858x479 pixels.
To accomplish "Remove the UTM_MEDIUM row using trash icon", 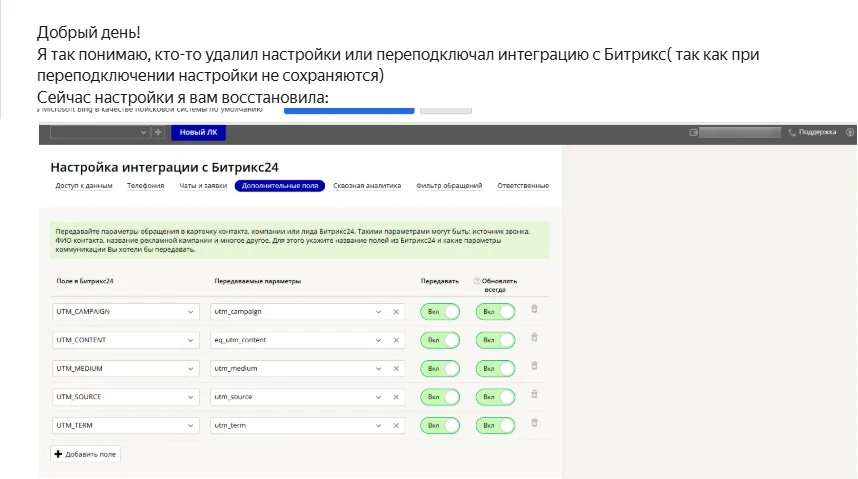I will pos(535,366).
